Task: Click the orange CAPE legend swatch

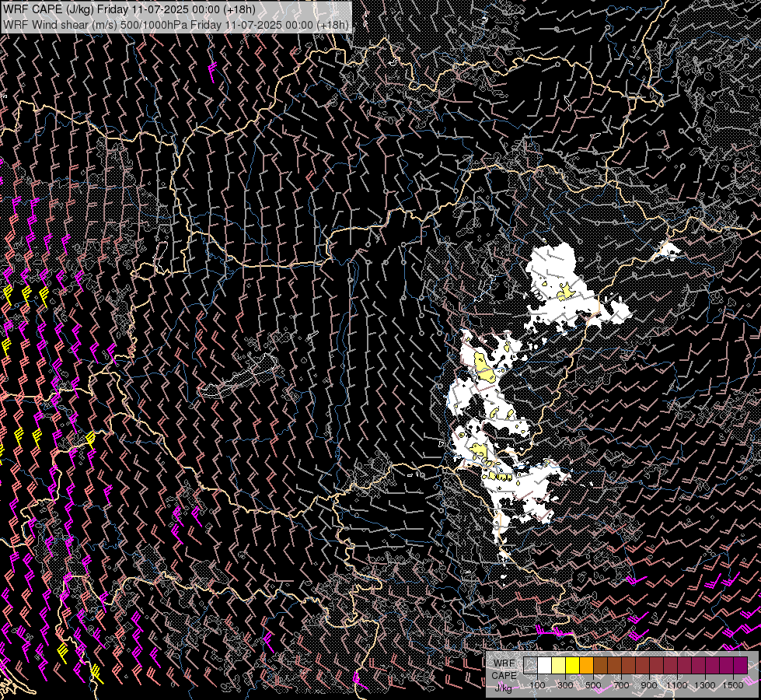Action: (586, 665)
